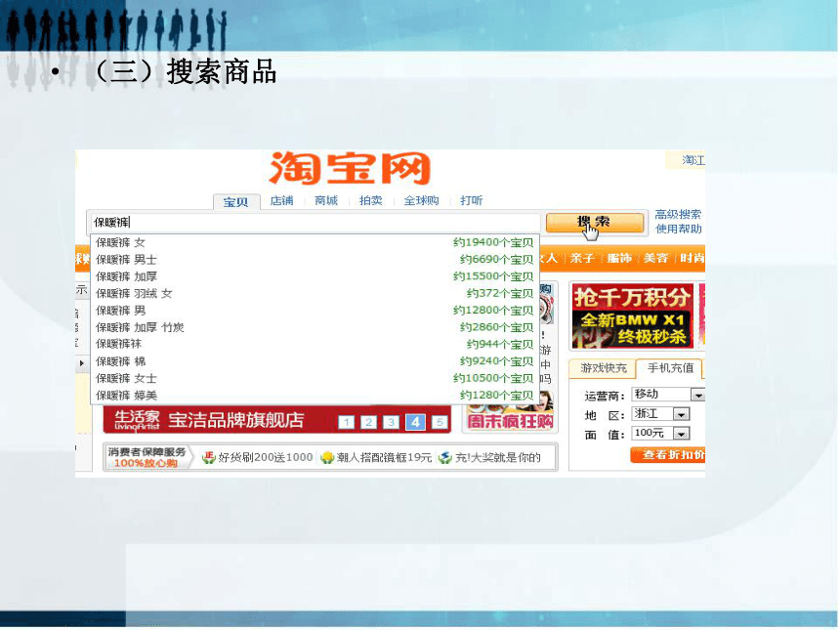Click the icon beside 好货刷200送1000
The width and height of the screenshot is (840, 630).
point(209,458)
